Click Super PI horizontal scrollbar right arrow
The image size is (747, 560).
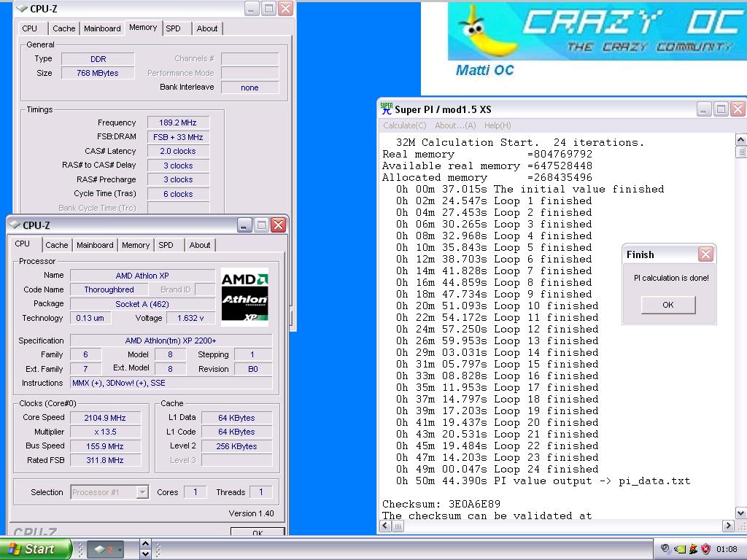728,526
